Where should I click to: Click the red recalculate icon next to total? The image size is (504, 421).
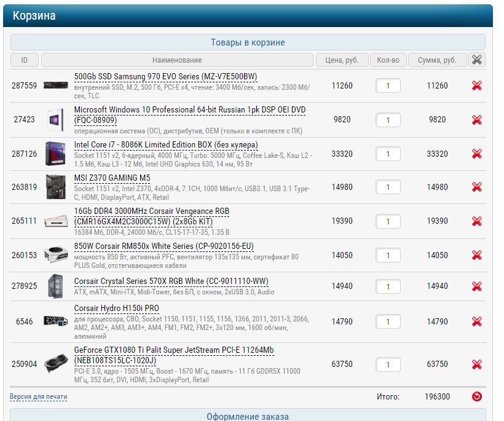pyautogui.click(x=477, y=396)
